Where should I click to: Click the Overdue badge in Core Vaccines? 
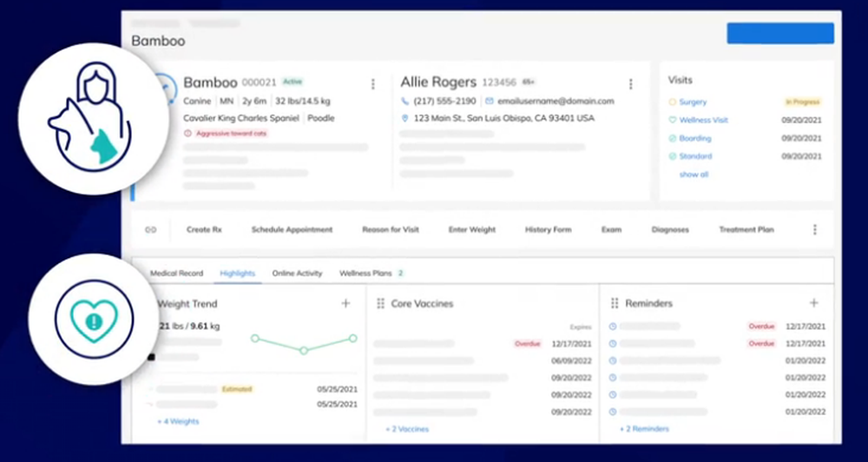tap(528, 343)
